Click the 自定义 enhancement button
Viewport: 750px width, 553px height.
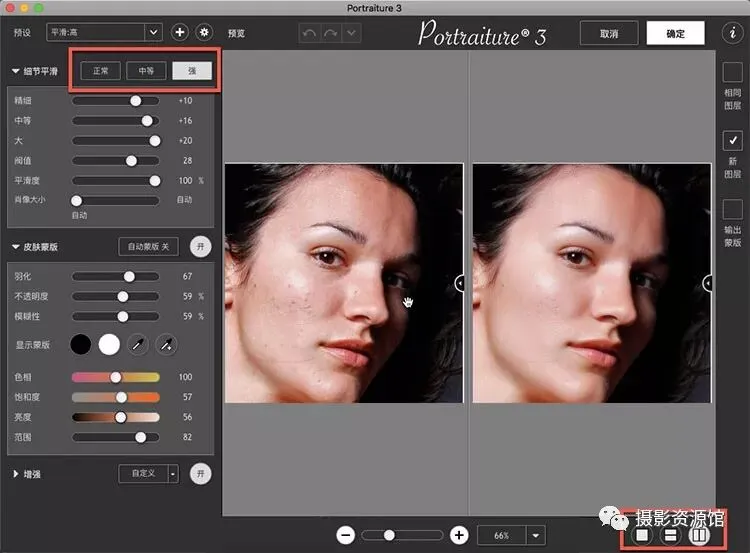pyautogui.click(x=143, y=474)
